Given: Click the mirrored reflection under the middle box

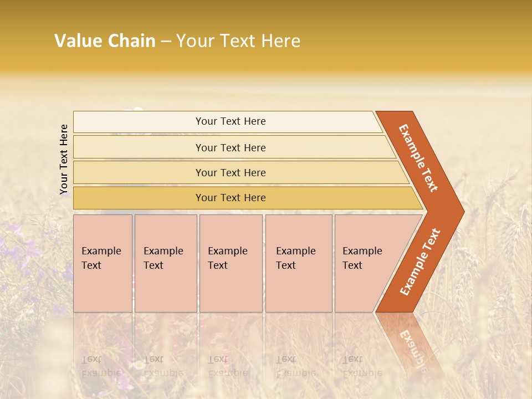Looking at the screenshot, I should (231, 355).
